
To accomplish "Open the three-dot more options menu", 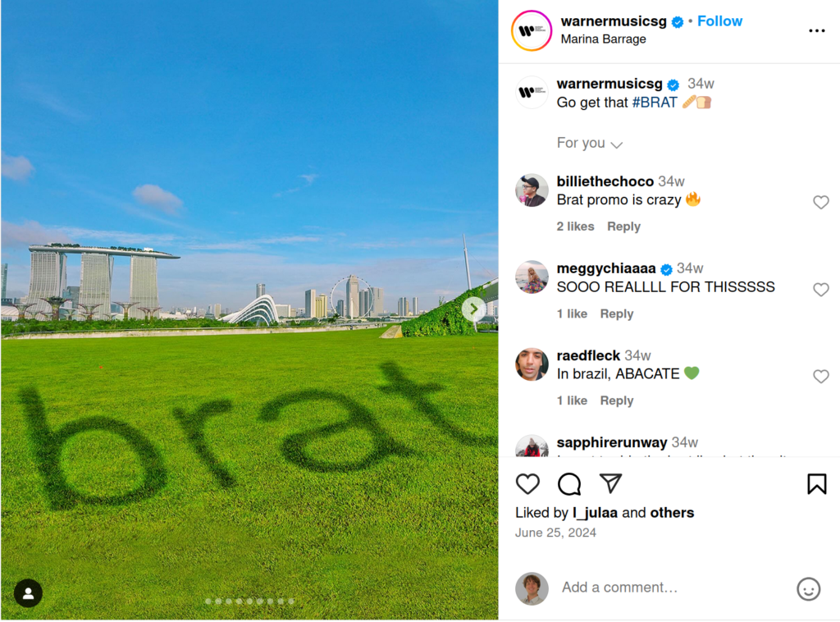I will pyautogui.click(x=816, y=30).
